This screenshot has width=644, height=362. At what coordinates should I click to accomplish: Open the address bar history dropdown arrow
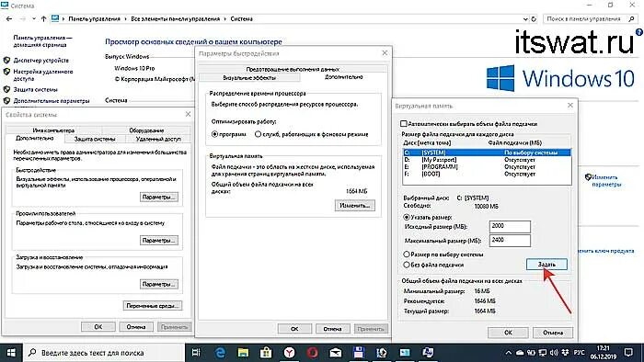tap(525, 19)
